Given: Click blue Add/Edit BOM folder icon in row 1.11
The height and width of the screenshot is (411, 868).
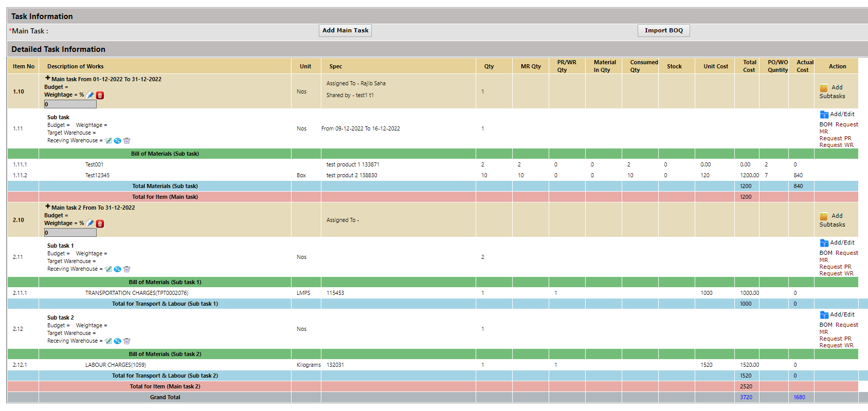Looking at the screenshot, I should point(824,115).
